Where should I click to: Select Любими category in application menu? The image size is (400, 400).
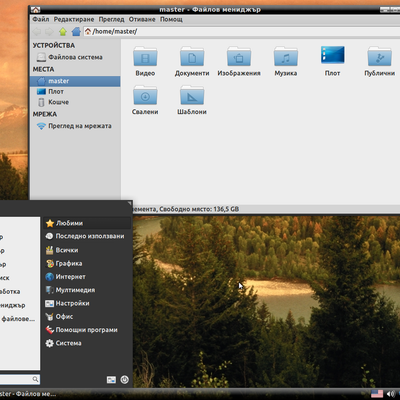click(87, 223)
